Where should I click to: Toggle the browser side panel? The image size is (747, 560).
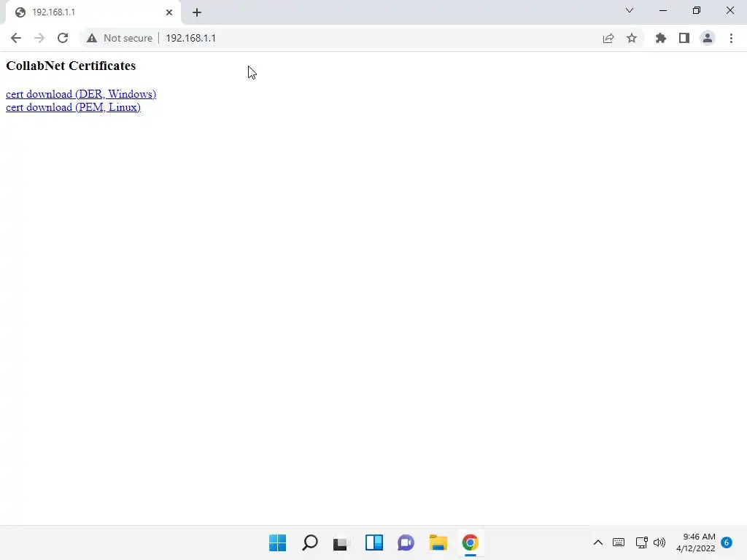[684, 38]
